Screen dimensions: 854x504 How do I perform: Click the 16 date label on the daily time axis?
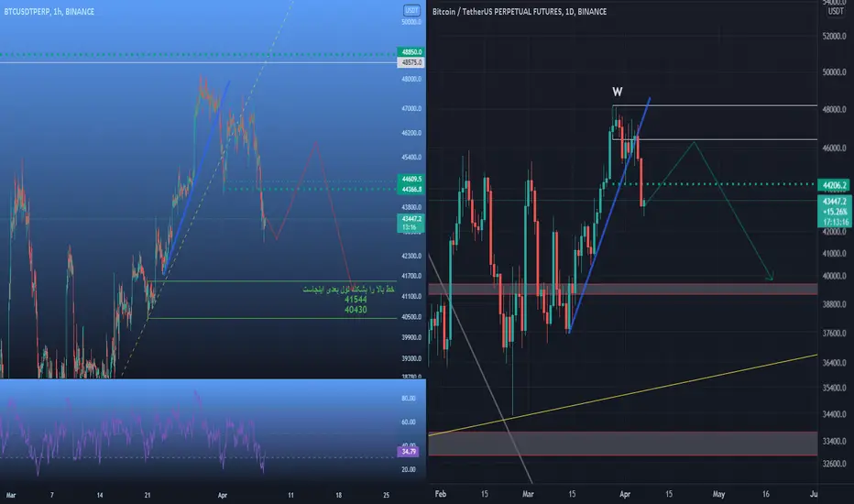766,494
